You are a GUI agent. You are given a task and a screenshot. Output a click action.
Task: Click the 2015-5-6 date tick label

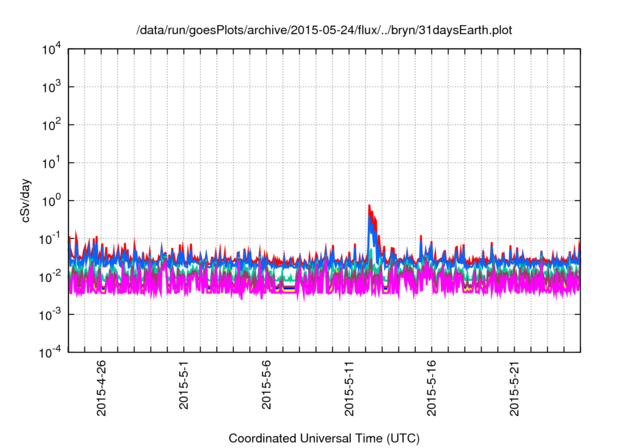point(267,386)
